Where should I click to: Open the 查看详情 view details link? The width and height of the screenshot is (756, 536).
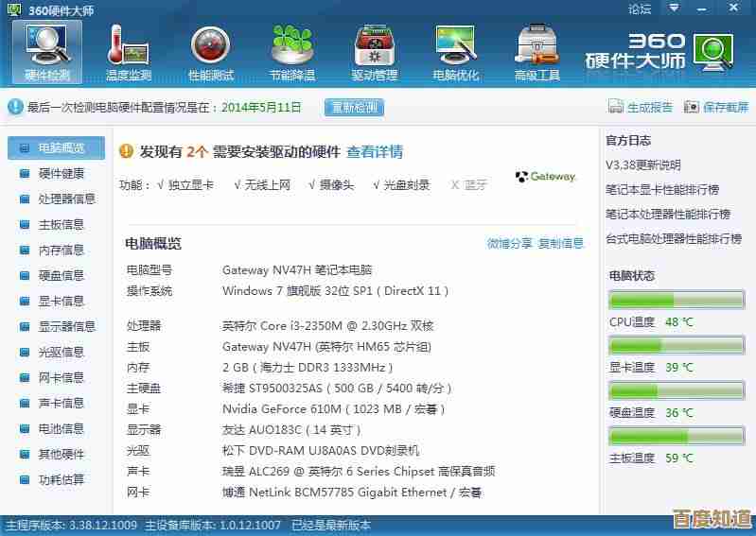375,152
